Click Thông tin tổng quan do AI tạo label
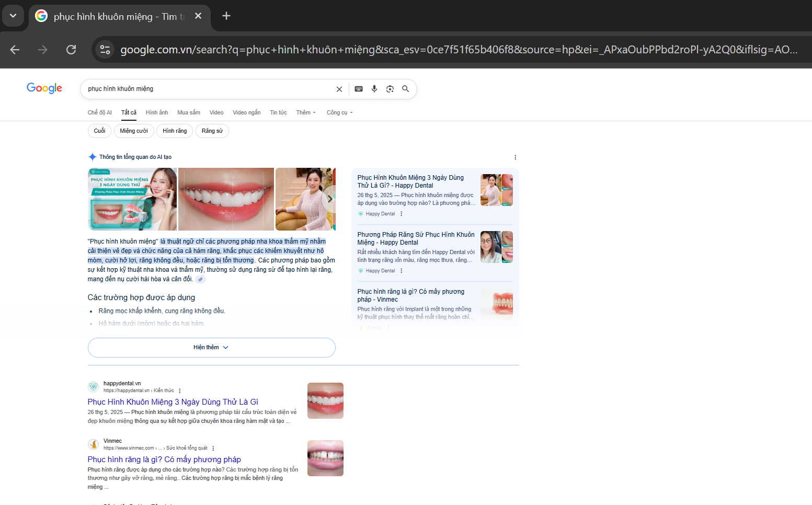 tap(135, 157)
